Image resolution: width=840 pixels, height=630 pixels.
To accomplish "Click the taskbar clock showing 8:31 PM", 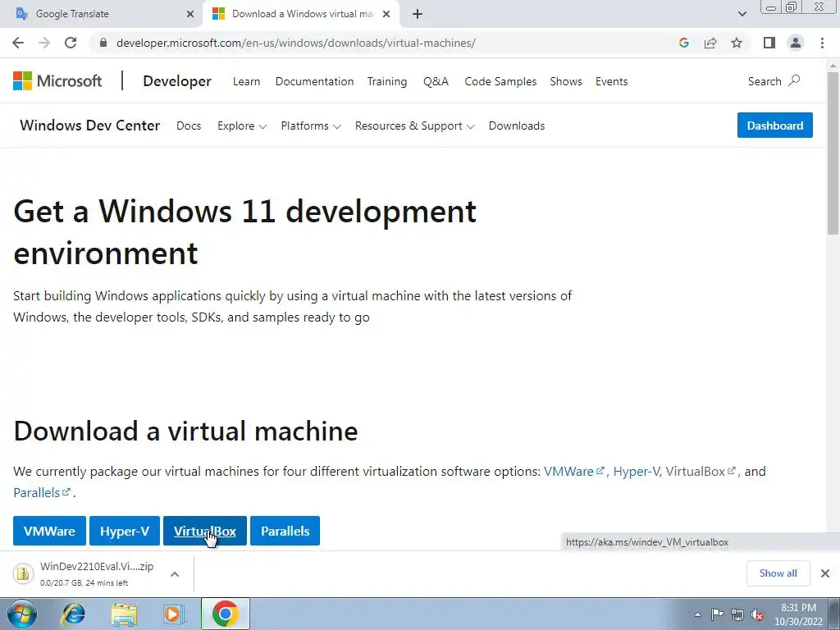I will point(798,614).
